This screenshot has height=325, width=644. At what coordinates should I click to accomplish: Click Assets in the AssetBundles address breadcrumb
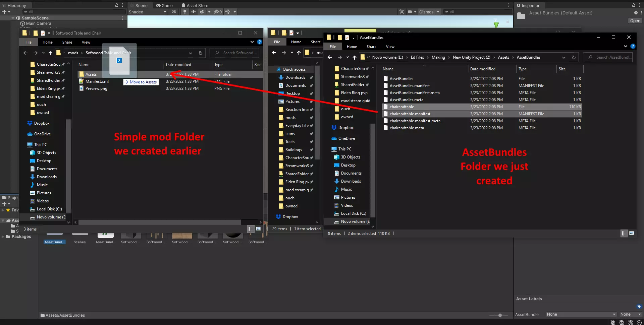503,57
